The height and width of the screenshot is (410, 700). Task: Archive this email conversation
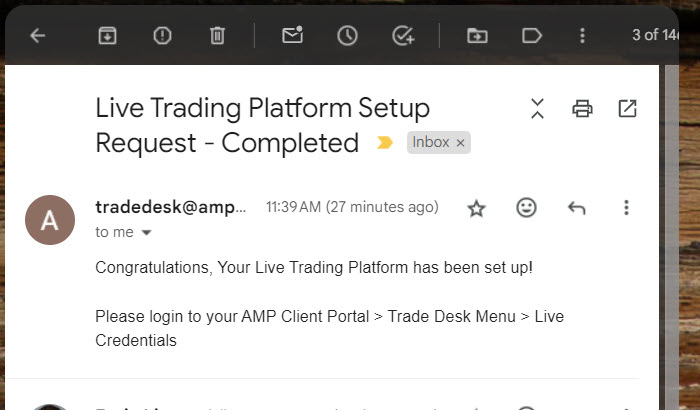107,35
